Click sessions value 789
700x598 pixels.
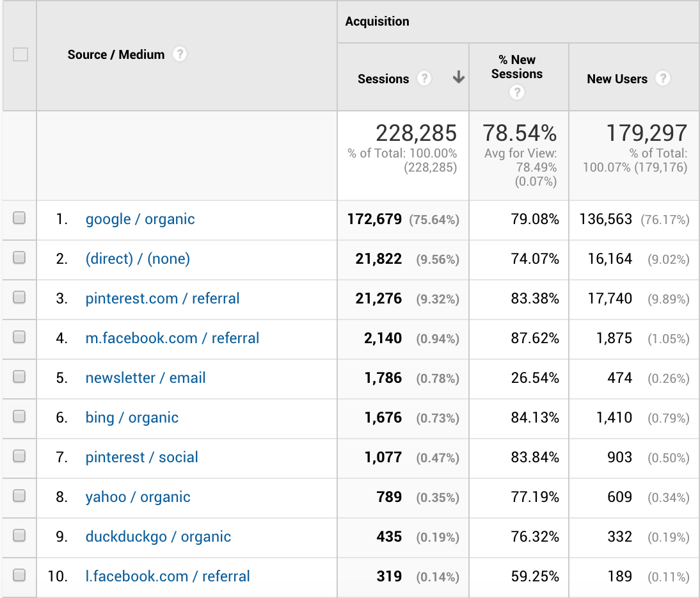(389, 497)
